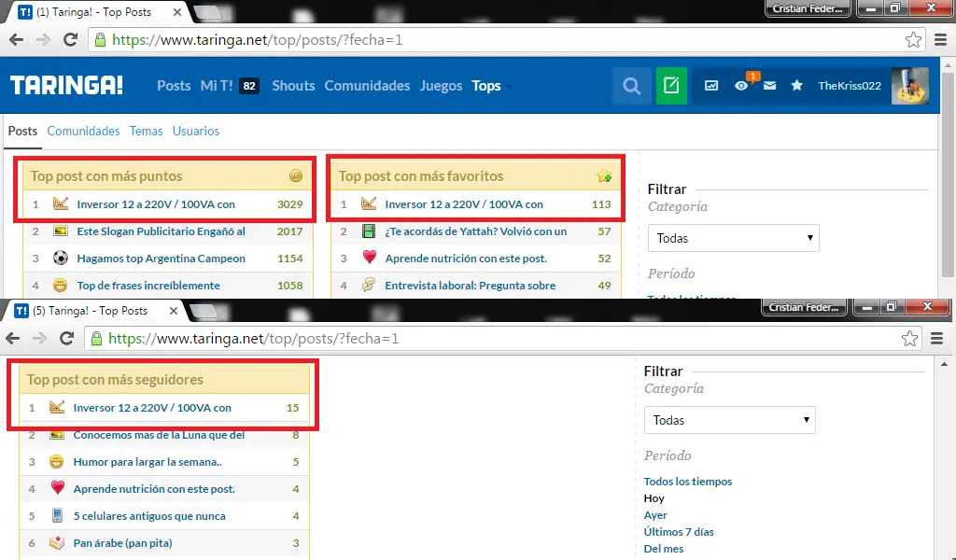
Task: Select the Usuarios sub-tab
Action: 196,131
